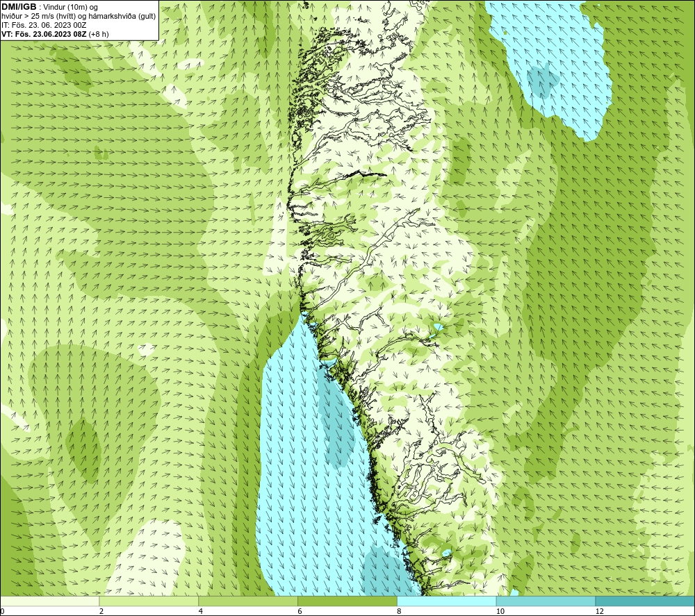The image size is (695, 616).
Task: Click the color scale label 4
Action: (x=201, y=611)
